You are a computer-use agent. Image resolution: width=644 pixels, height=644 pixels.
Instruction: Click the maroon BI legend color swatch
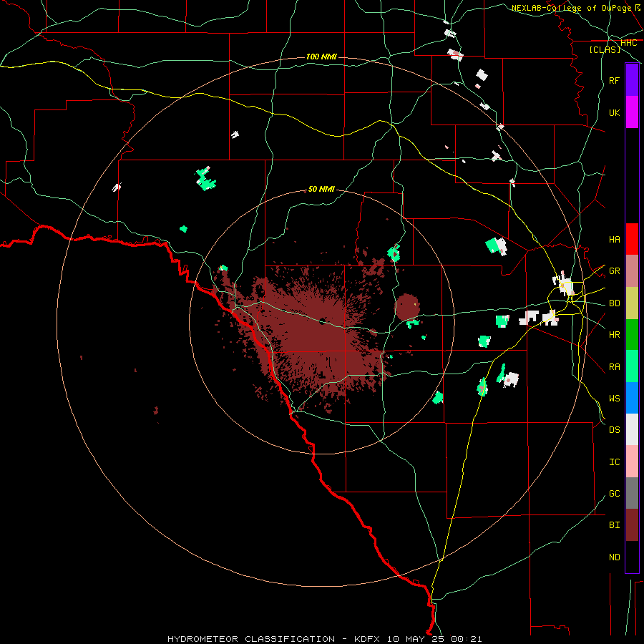[x=632, y=525]
